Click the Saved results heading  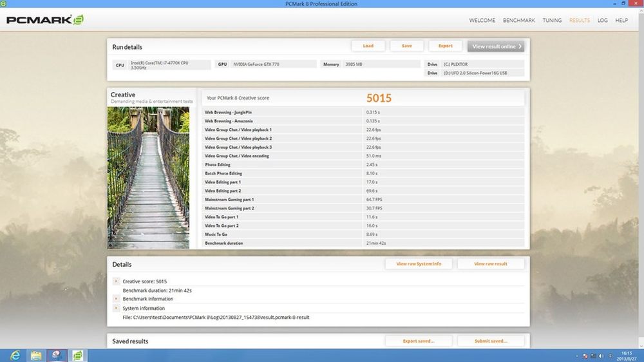[x=130, y=341]
